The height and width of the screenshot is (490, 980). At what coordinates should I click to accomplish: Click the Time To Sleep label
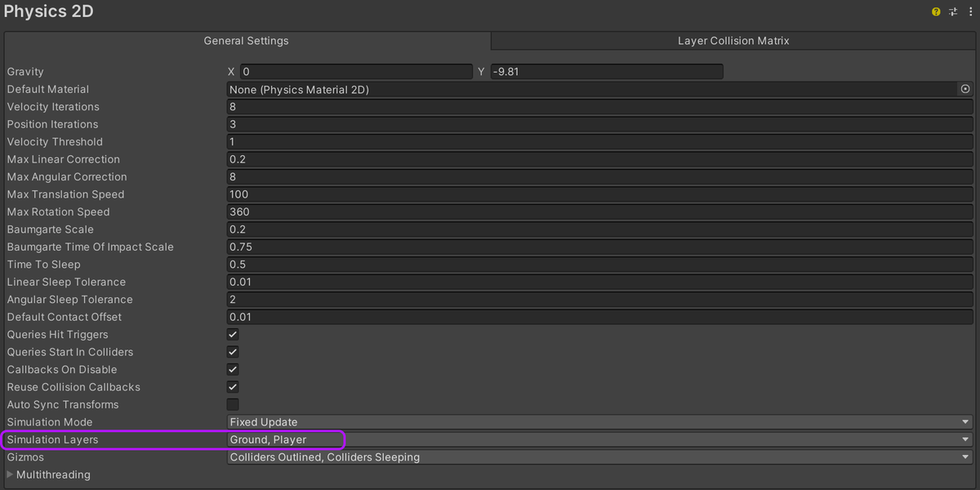tap(43, 265)
